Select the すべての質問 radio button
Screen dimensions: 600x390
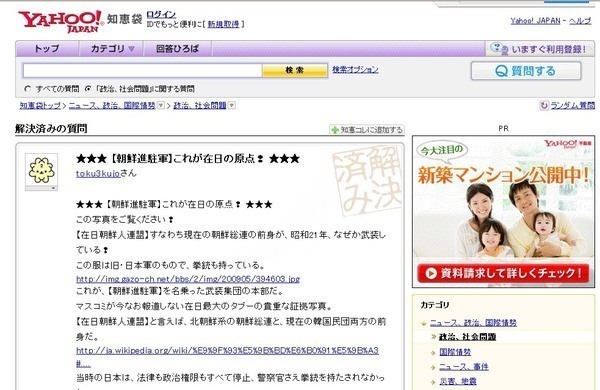(27, 89)
